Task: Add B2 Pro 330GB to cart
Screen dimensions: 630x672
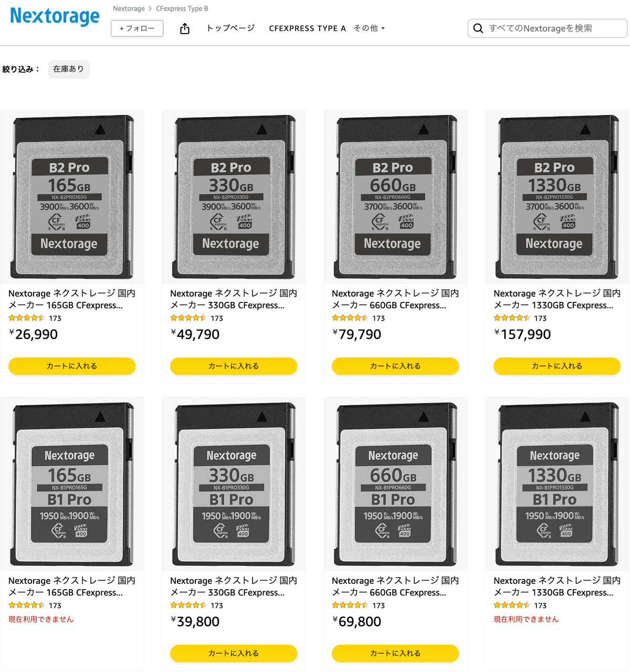Action: pos(234,366)
